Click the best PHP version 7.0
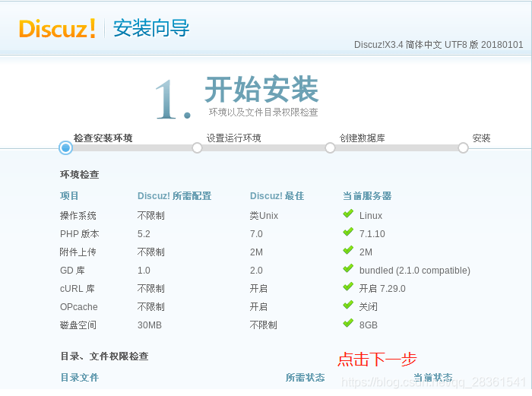 click(x=256, y=234)
